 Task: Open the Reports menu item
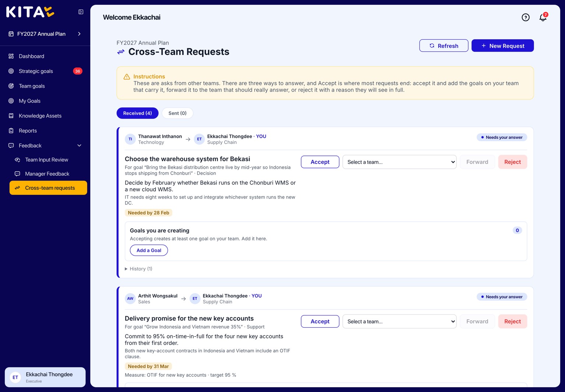click(x=45, y=131)
